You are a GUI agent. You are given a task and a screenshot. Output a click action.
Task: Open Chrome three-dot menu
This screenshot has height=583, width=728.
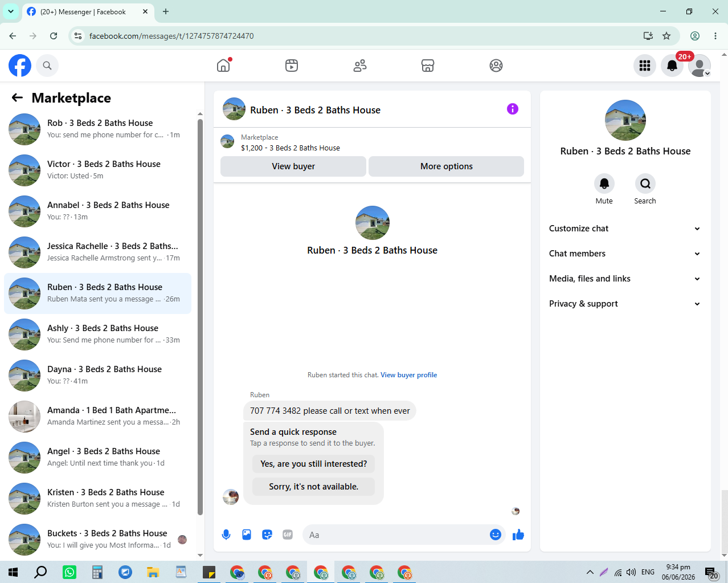715,36
